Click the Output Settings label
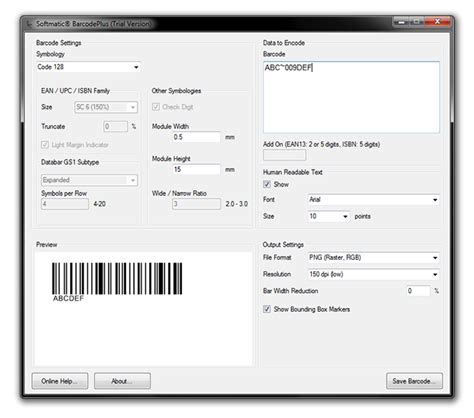Screen dimensions: 474x418 click(x=283, y=245)
